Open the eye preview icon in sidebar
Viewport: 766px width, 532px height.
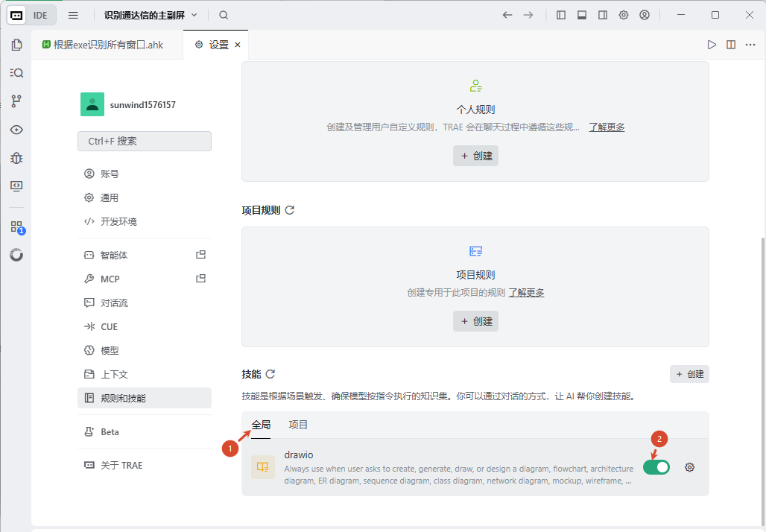tap(16, 130)
